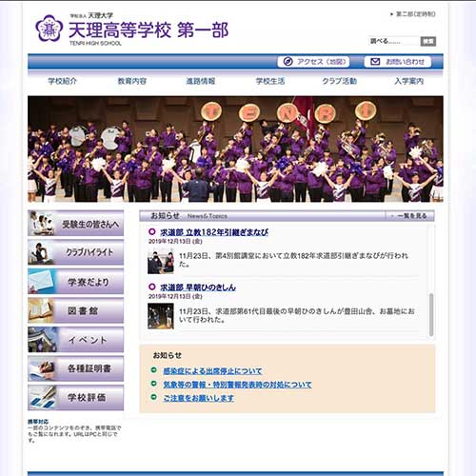This screenshot has height=476, width=476.
Task: Click the news list scrollbar thumb
Action: point(431,314)
